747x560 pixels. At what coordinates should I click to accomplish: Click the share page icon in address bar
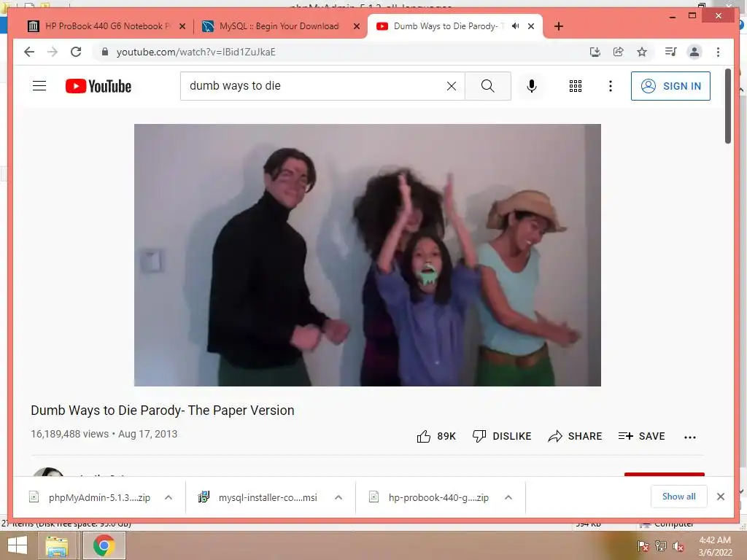click(619, 52)
